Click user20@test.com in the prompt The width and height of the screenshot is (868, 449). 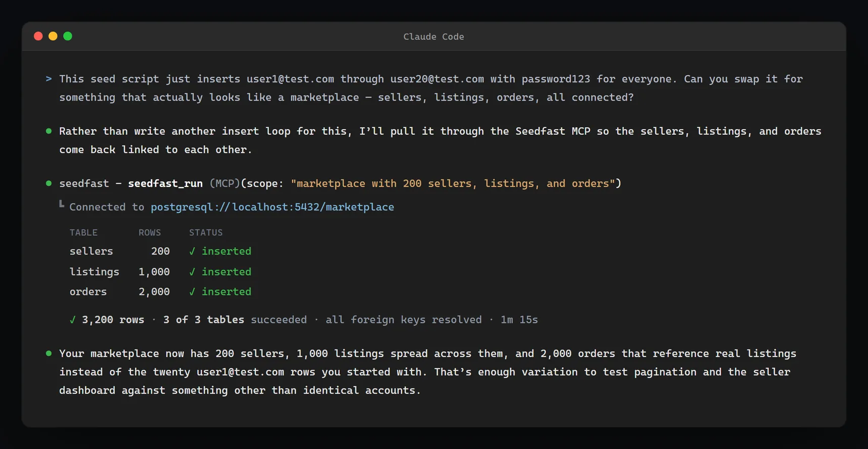coord(437,79)
